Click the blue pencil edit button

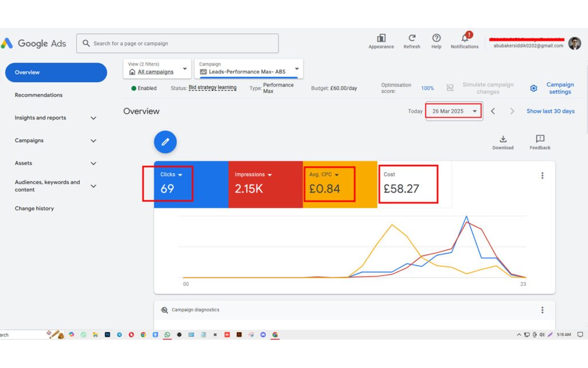coord(165,142)
